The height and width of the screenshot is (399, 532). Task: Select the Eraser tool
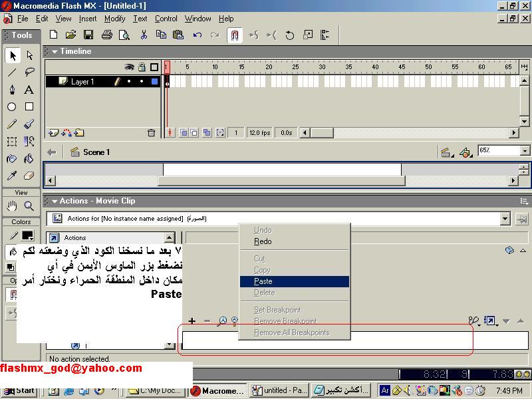29,176
